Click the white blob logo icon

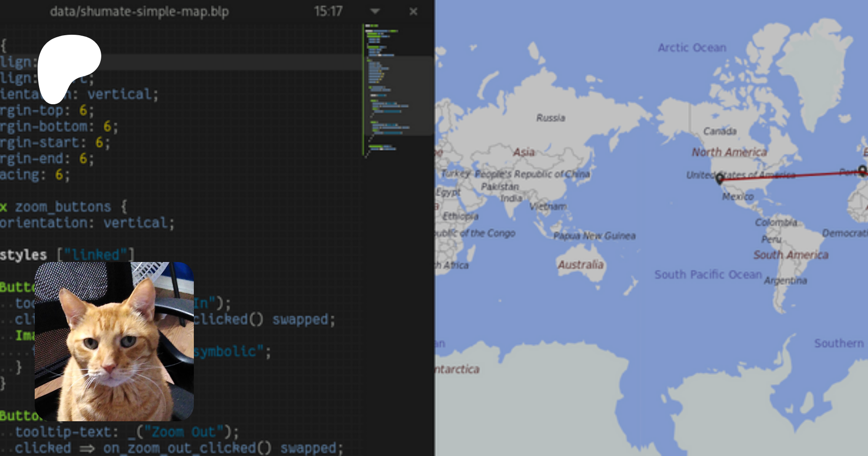[68, 65]
